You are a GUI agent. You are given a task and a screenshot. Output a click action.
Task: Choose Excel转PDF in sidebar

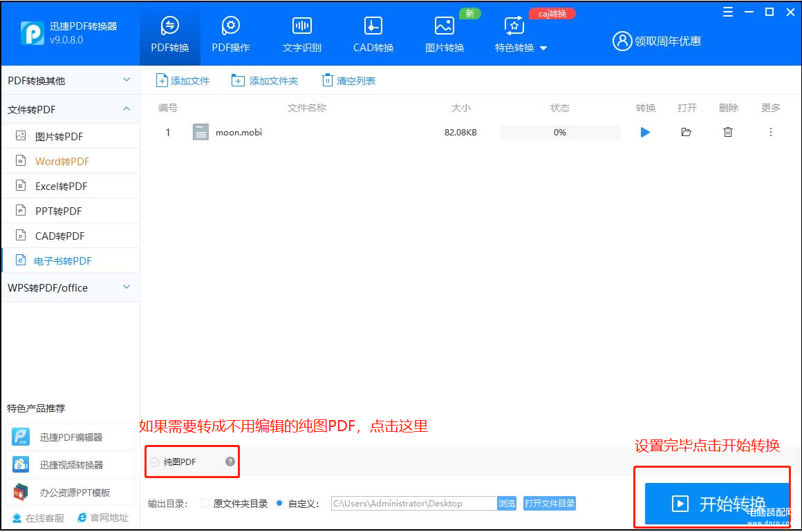click(71, 186)
